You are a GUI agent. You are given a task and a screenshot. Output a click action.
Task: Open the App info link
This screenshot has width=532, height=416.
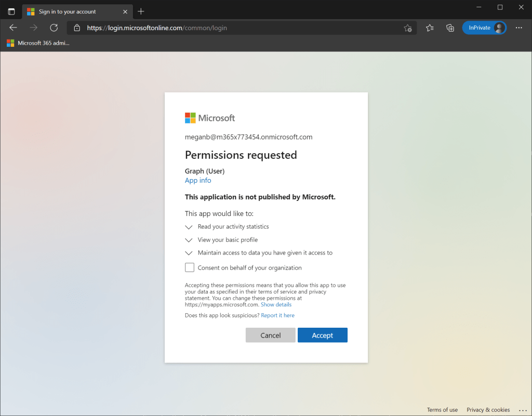click(x=198, y=180)
